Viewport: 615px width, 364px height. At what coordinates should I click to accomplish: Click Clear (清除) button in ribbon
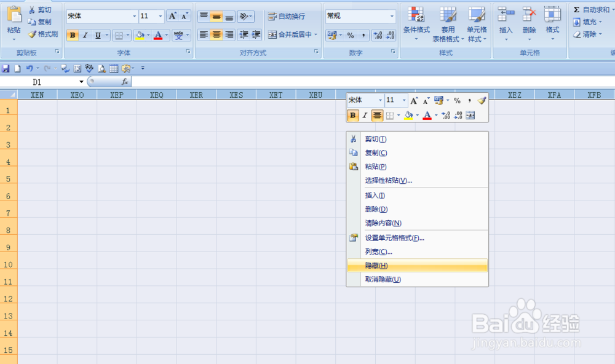[587, 34]
